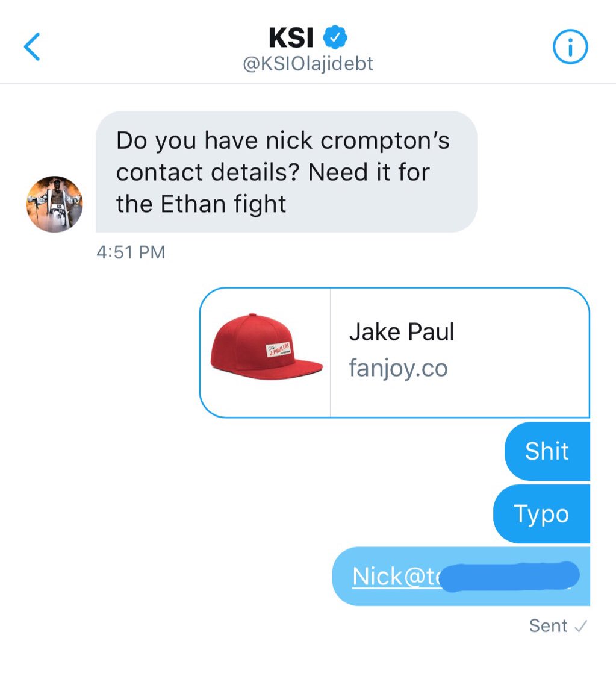Click the KSI name header
The image size is (616, 685).
pyautogui.click(x=291, y=37)
